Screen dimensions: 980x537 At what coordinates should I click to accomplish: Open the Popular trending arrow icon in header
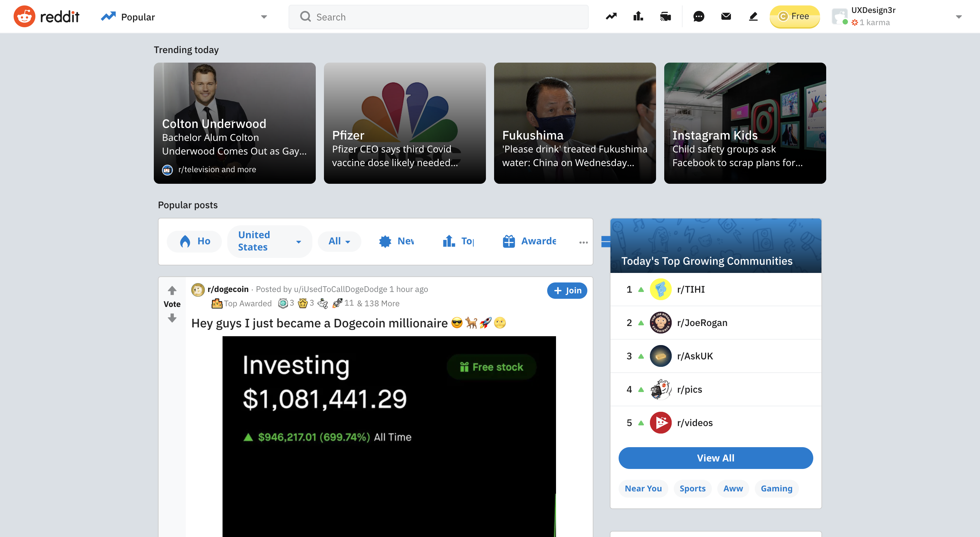611,16
